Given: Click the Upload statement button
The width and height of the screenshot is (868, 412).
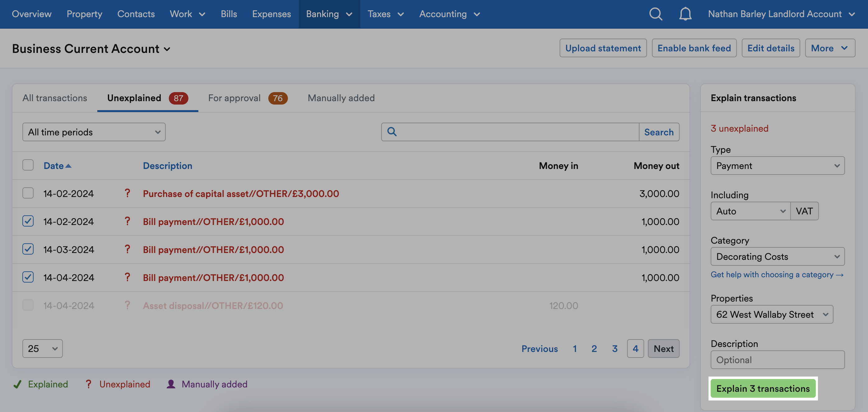Looking at the screenshot, I should 603,48.
